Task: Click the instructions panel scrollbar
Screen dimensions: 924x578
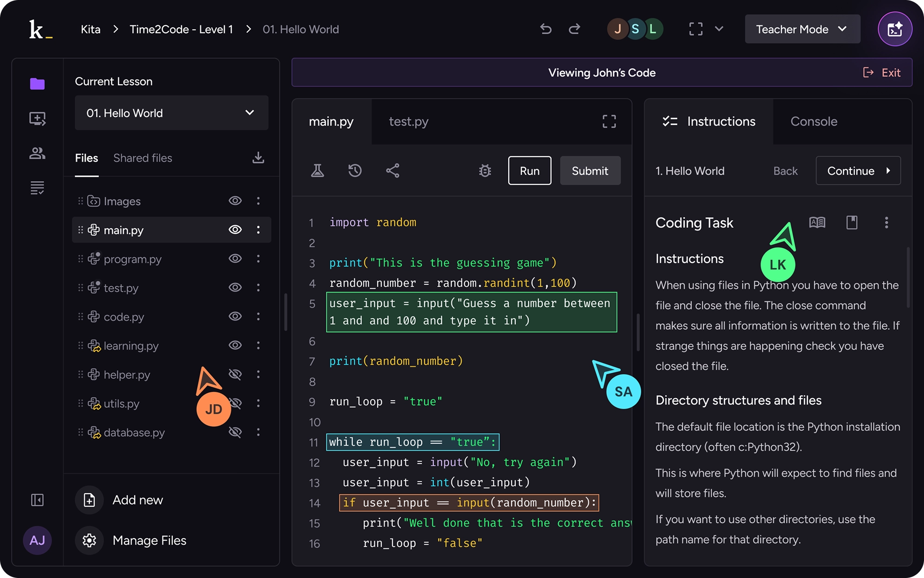Action: point(908,278)
